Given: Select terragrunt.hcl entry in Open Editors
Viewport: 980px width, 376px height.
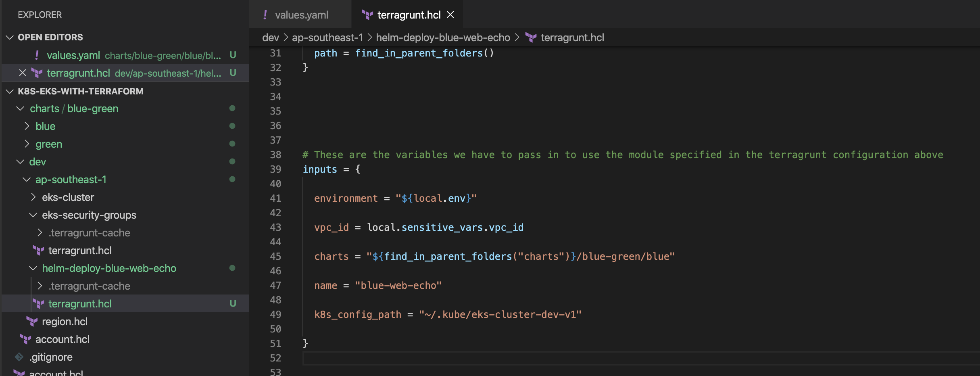Looking at the screenshot, I should pos(125,73).
